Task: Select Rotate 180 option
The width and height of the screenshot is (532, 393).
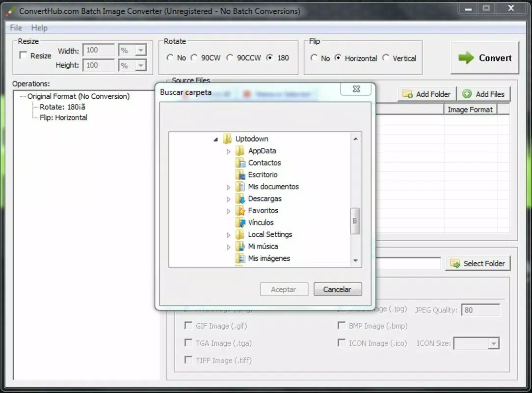Action: tap(269, 57)
